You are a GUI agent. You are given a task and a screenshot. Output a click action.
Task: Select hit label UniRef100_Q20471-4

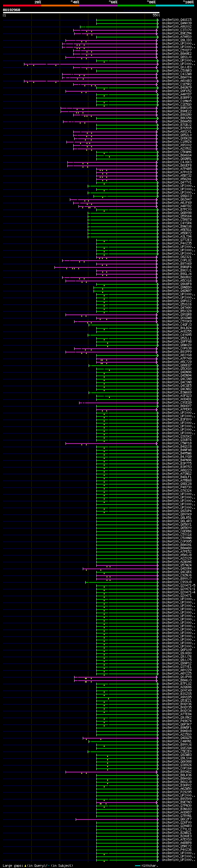tap(179, 592)
